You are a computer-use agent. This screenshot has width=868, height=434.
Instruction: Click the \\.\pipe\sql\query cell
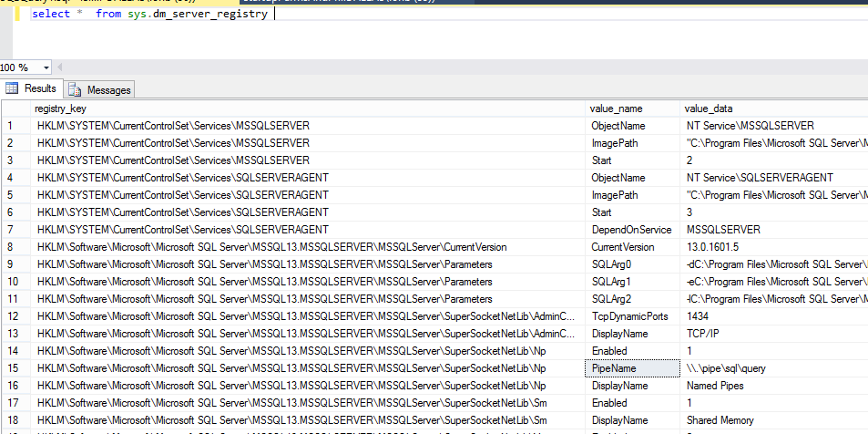coord(774,368)
